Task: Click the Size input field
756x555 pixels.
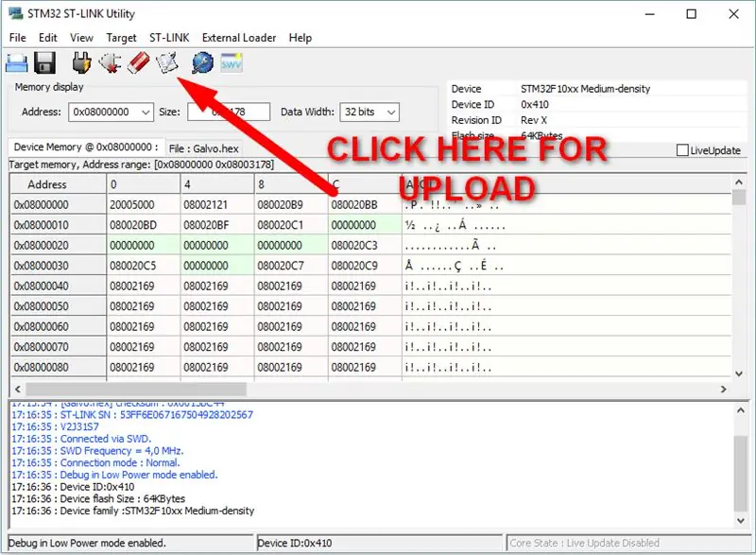Action: [x=229, y=112]
